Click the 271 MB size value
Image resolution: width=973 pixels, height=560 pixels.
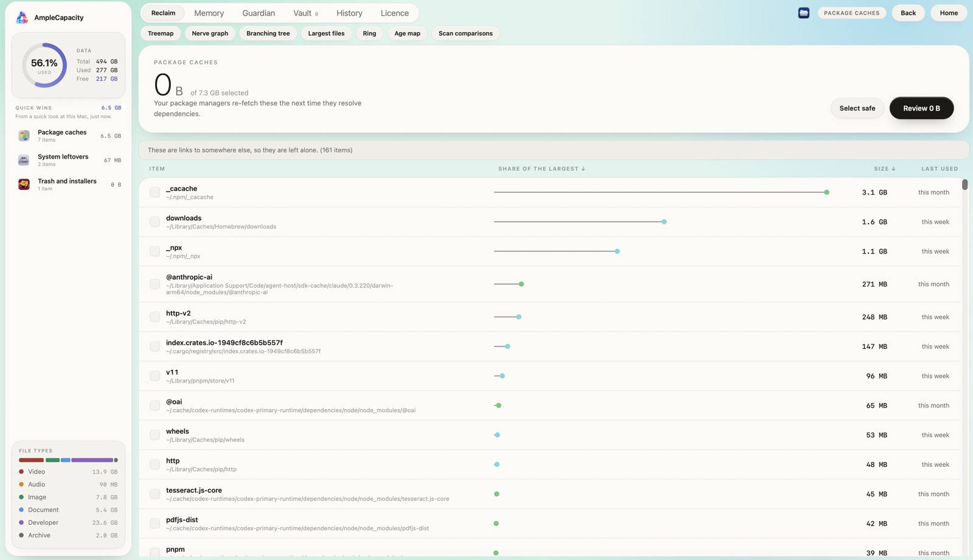point(874,284)
